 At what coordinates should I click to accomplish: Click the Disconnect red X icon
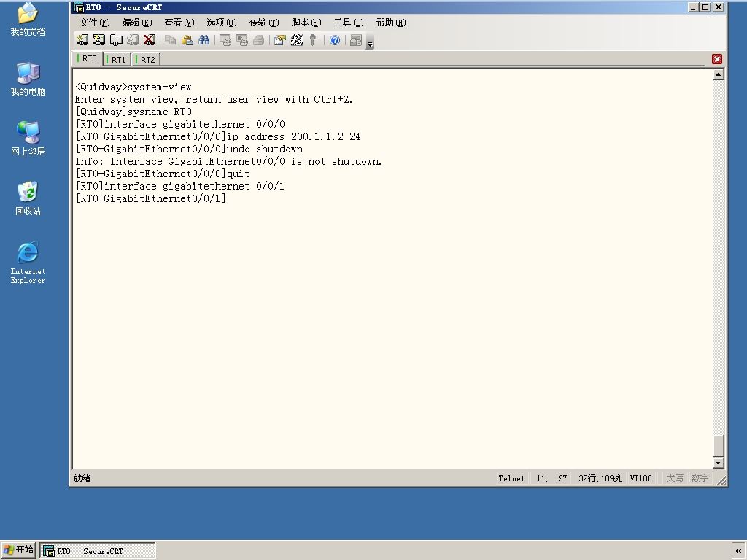click(149, 40)
